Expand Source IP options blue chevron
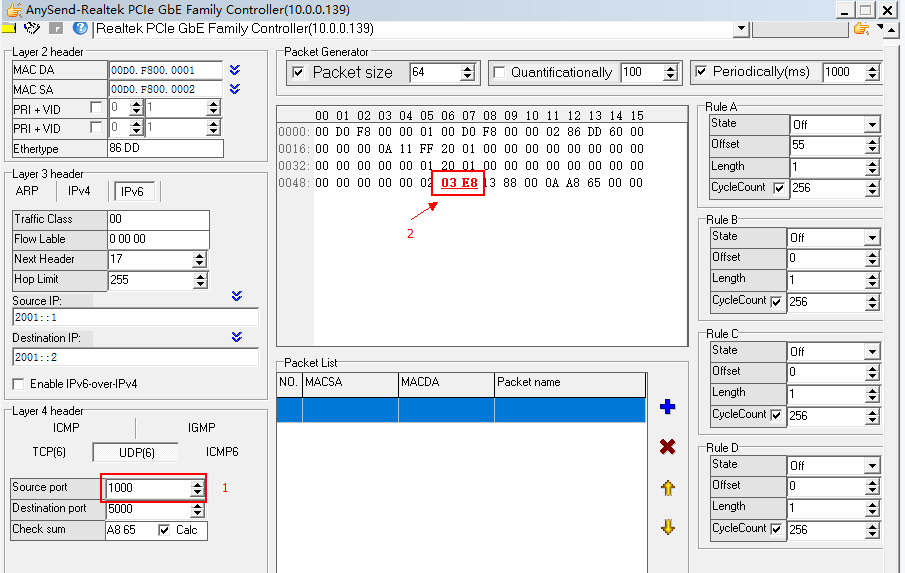Screen dimensions: 905x573 tap(237, 296)
